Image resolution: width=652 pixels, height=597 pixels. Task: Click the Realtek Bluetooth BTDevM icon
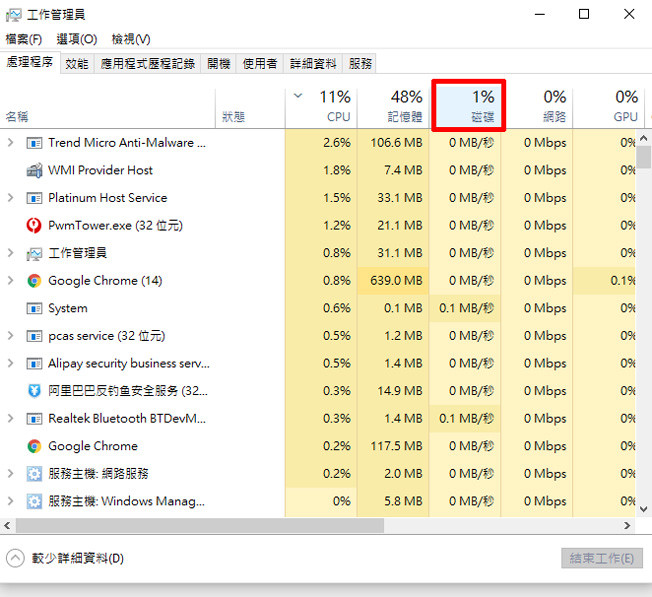click(x=34, y=419)
